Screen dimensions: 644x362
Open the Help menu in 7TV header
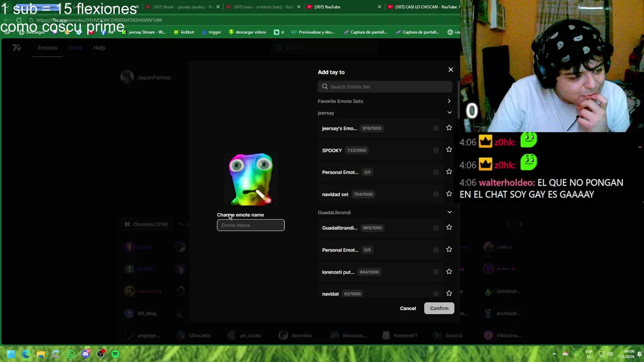pos(99,48)
